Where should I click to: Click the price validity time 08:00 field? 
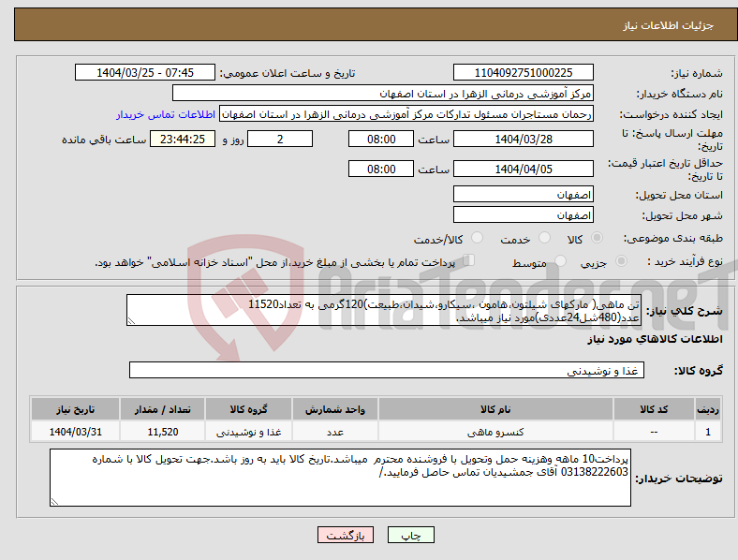click(x=381, y=169)
